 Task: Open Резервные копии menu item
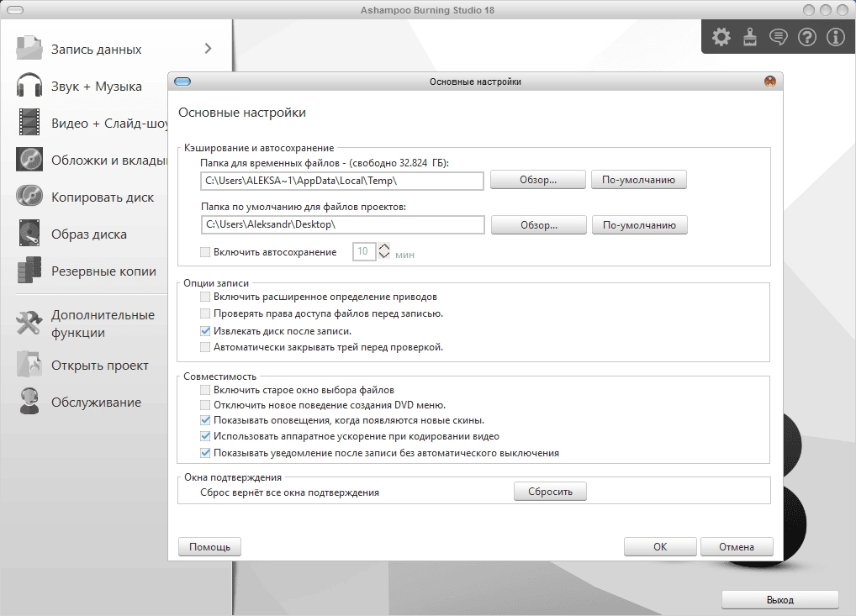pos(103,271)
